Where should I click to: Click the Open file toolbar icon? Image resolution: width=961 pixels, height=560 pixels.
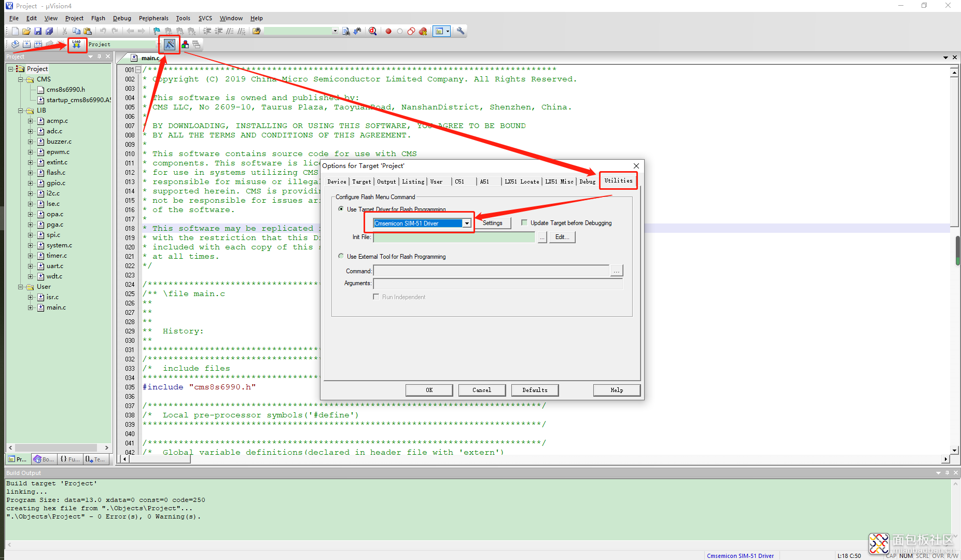[x=26, y=31]
